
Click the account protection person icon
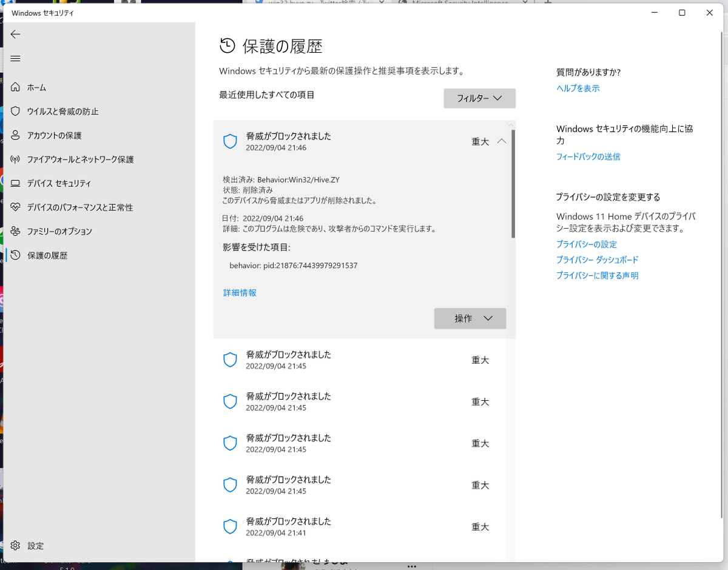(16, 135)
